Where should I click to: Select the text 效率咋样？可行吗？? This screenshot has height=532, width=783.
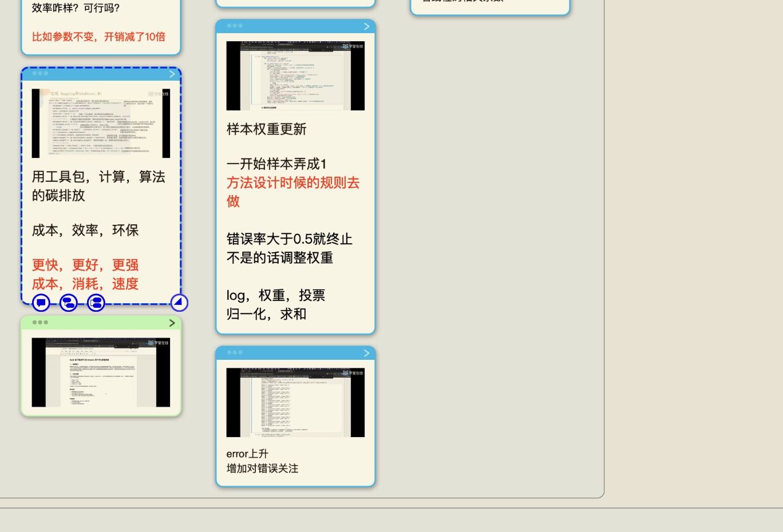76,8
